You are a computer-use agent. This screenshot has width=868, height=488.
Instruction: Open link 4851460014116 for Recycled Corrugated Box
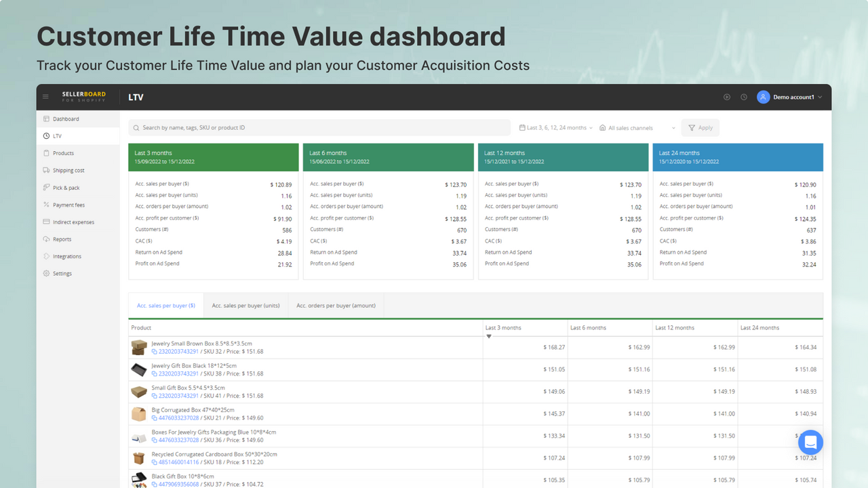tap(178, 462)
